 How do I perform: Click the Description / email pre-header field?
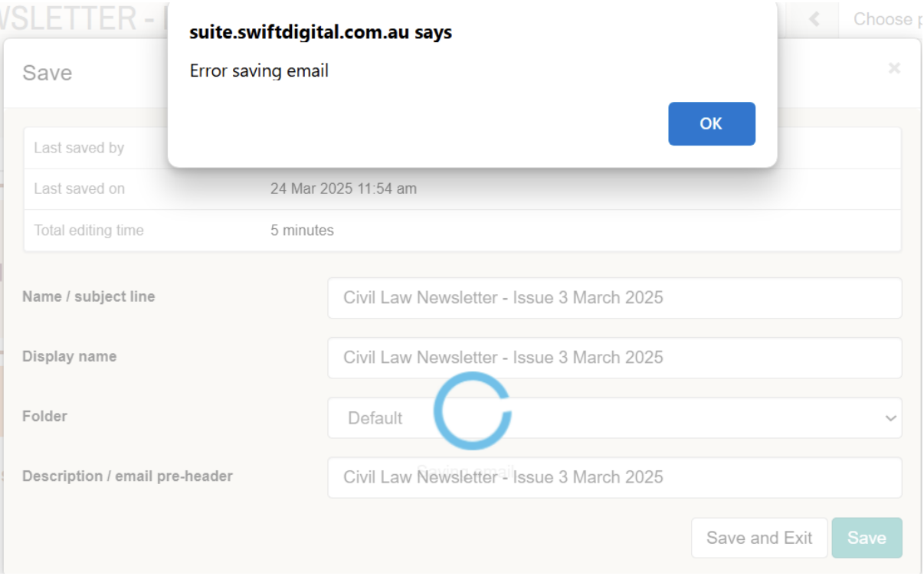pos(614,477)
